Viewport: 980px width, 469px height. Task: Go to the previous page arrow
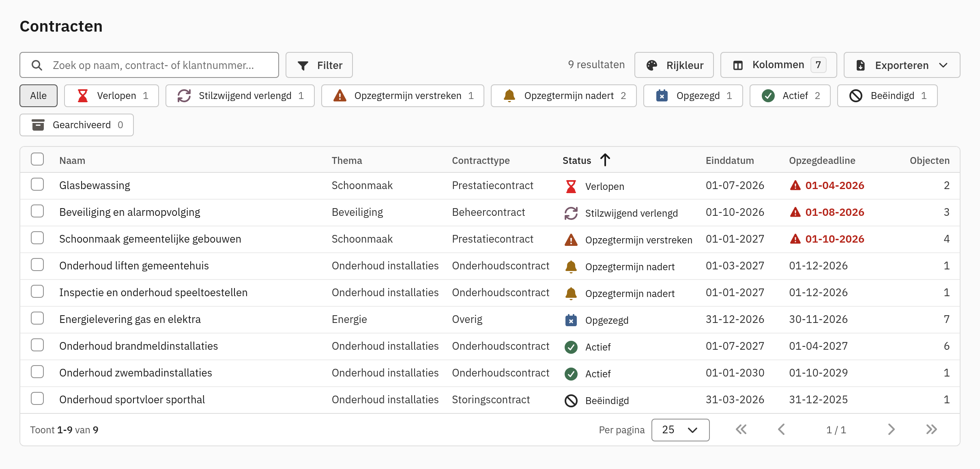781,430
